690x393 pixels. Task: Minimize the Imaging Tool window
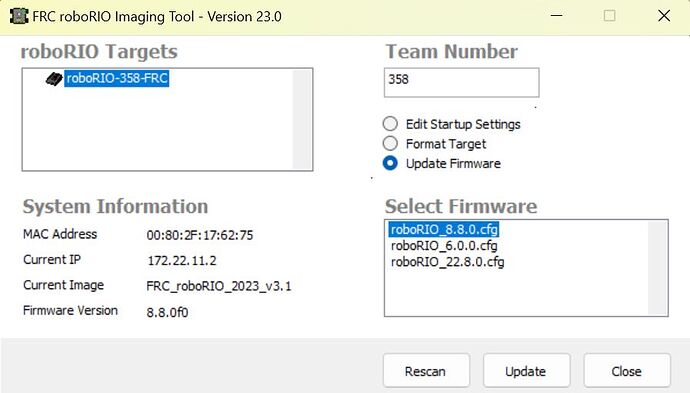tap(556, 16)
